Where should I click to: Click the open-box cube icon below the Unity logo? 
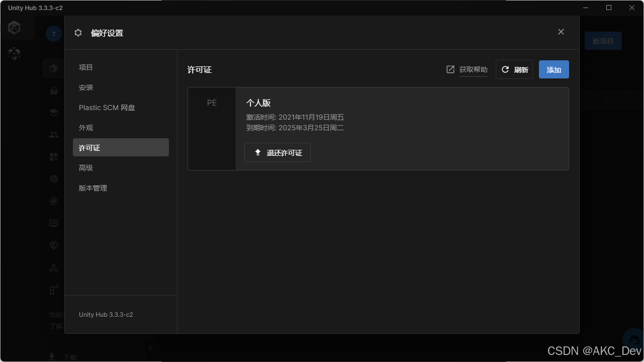click(x=15, y=54)
